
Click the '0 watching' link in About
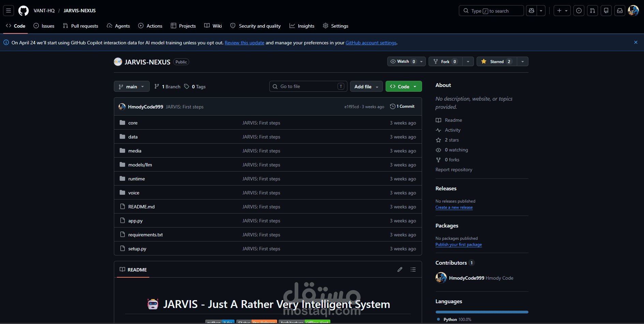pyautogui.click(x=456, y=150)
